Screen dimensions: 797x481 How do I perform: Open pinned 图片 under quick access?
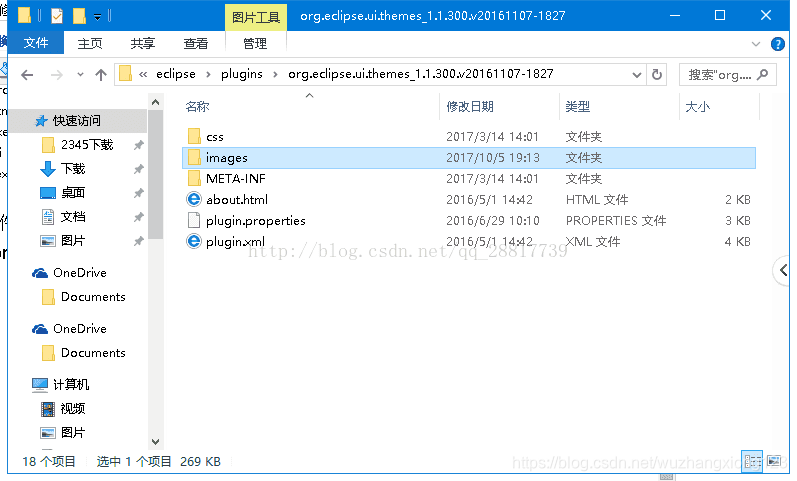click(73, 240)
